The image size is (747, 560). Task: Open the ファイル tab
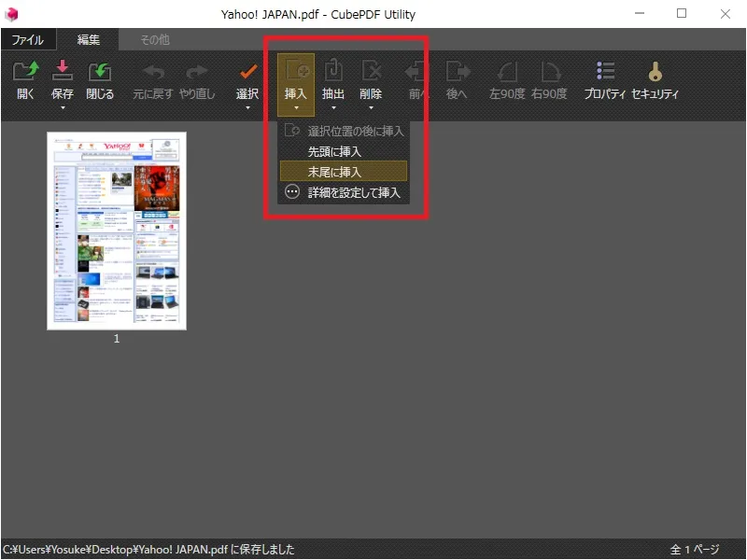(28, 39)
